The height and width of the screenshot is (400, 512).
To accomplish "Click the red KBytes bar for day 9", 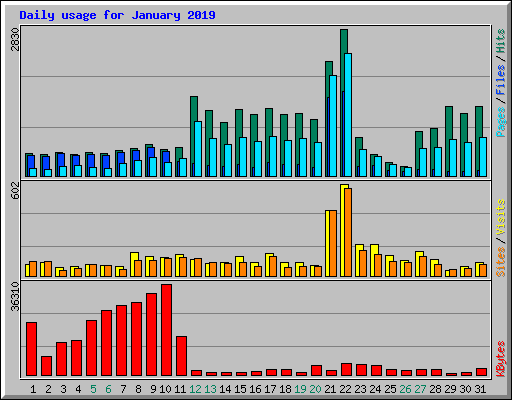I will point(152,335).
